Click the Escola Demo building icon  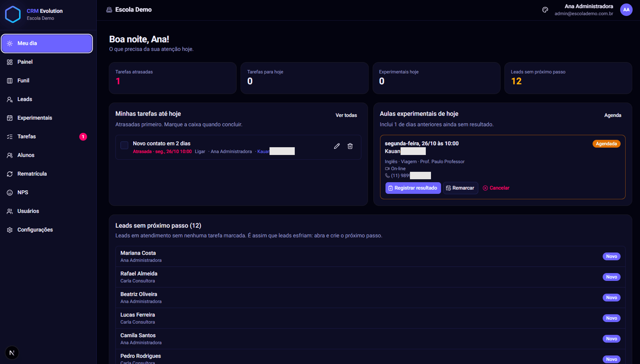109,10
